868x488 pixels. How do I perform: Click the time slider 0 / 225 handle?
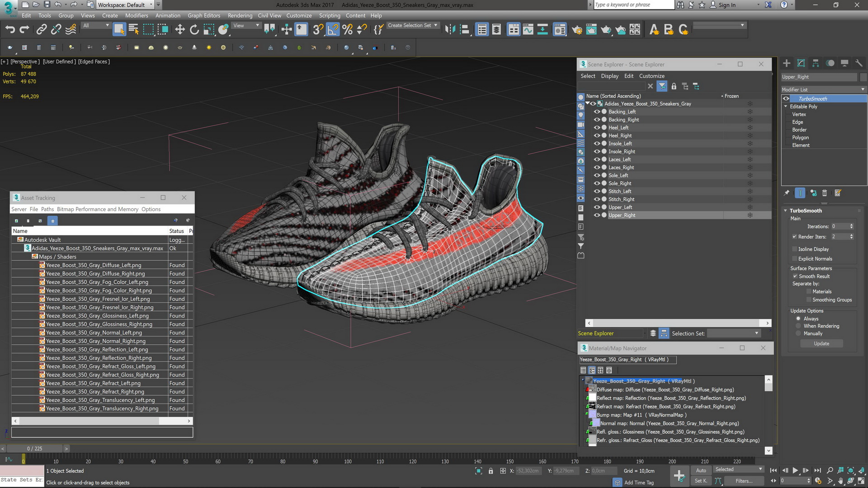click(35, 449)
